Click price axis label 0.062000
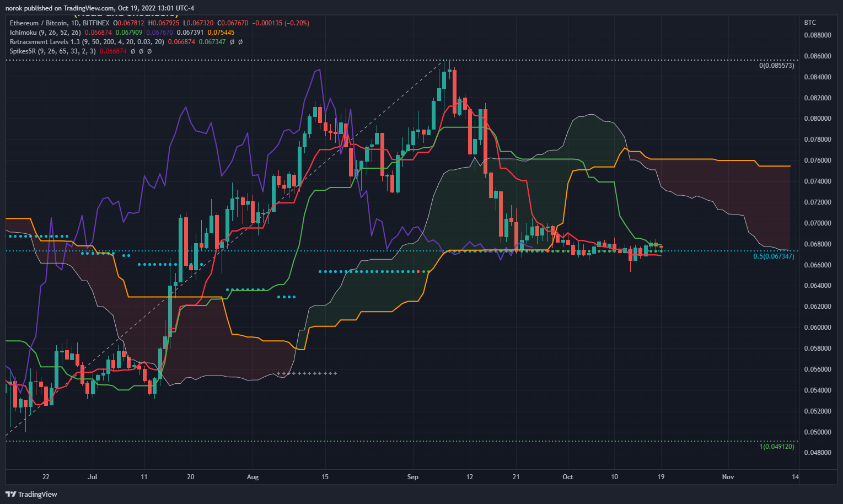The height and width of the screenshot is (504, 843). point(818,307)
